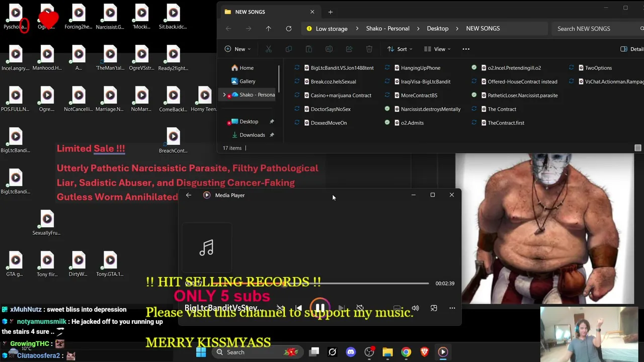This screenshot has width=644, height=362.
Task: Expand Shako - Personal tree node
Action: 224,95
